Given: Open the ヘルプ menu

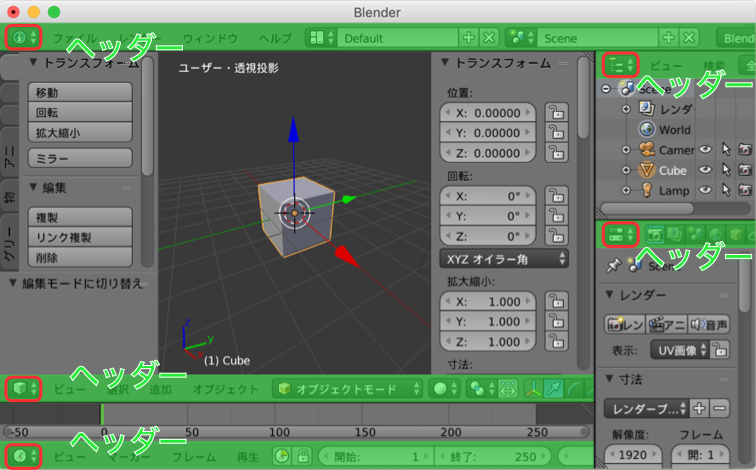Looking at the screenshot, I should pyautogui.click(x=275, y=38).
